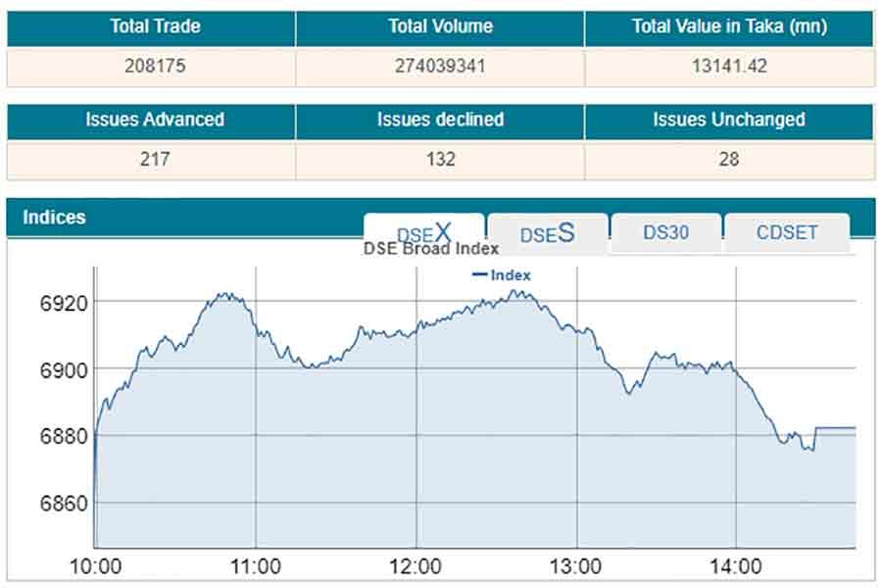Toggle the Index series legend
Viewport: 882px width, 588px height.
[x=502, y=275]
